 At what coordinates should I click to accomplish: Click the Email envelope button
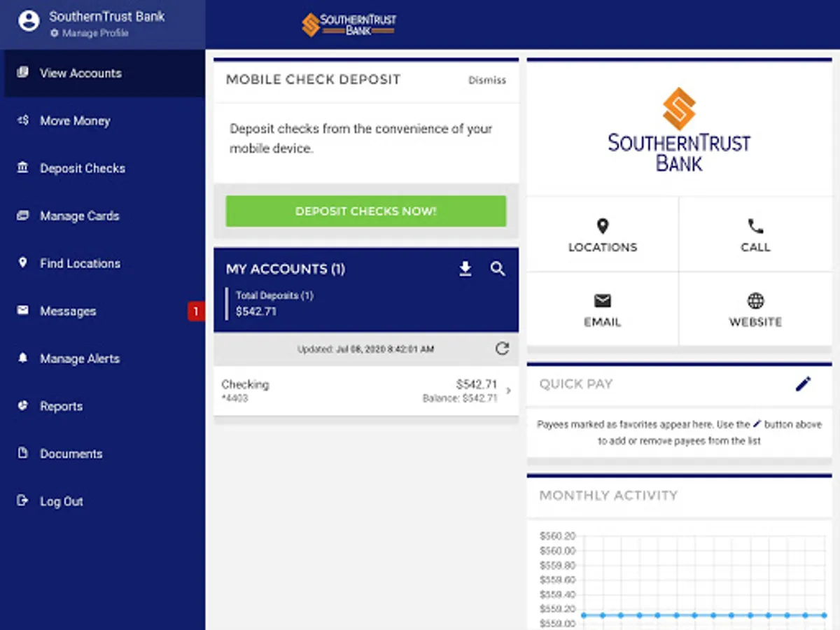[x=603, y=309]
